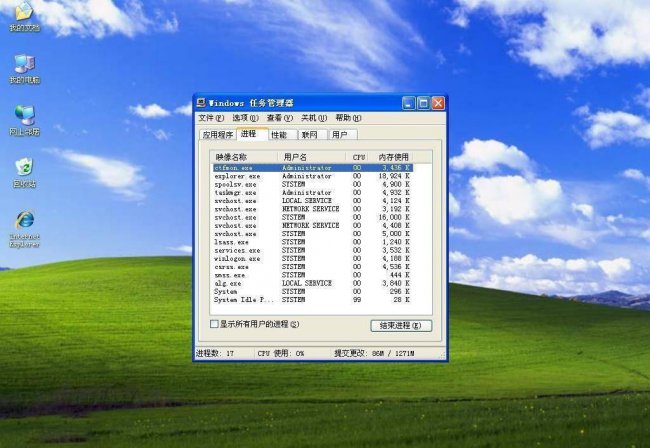The image size is (650, 448).
Task: Select the smss.exe process
Action: coord(313,275)
